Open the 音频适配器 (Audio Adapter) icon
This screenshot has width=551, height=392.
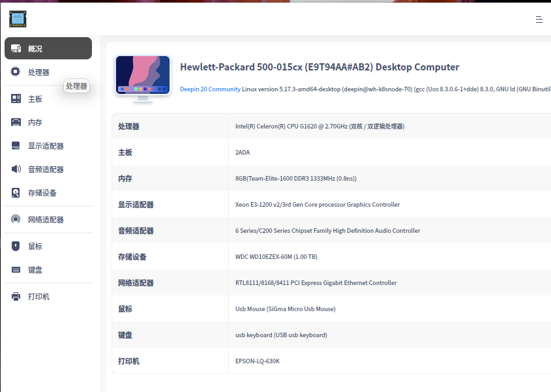15,169
